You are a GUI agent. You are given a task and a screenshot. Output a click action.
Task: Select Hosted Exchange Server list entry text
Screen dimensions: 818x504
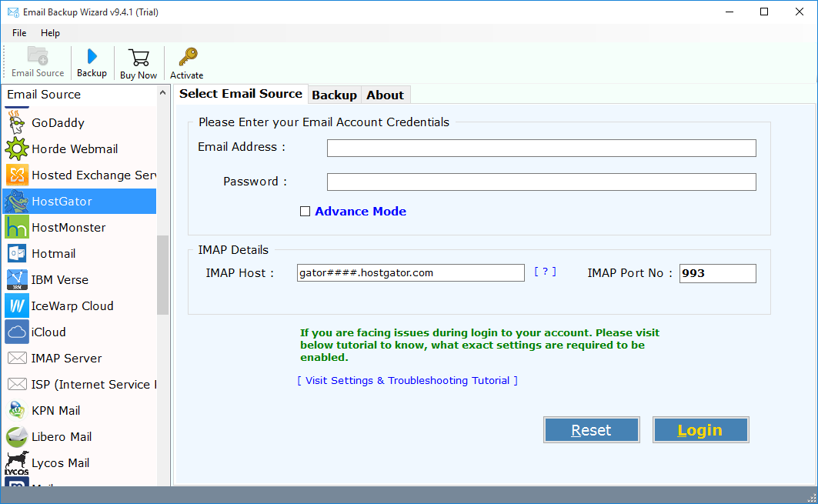click(x=94, y=175)
